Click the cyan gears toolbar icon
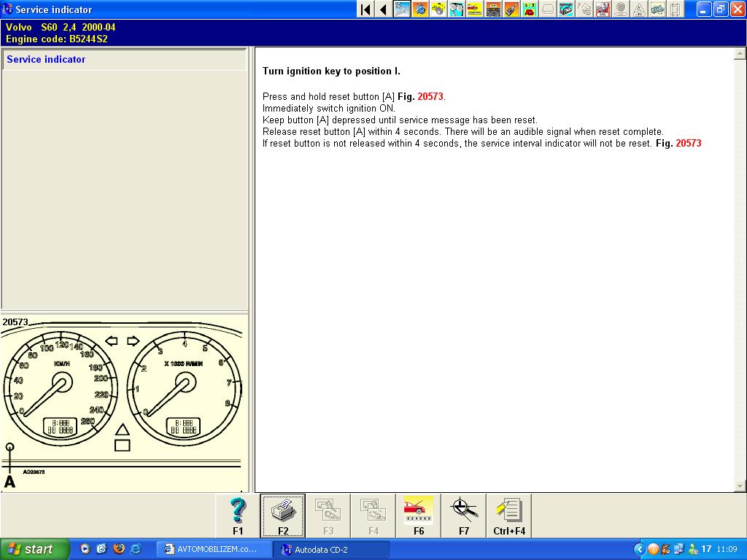Image resolution: width=747 pixels, height=560 pixels. click(457, 9)
